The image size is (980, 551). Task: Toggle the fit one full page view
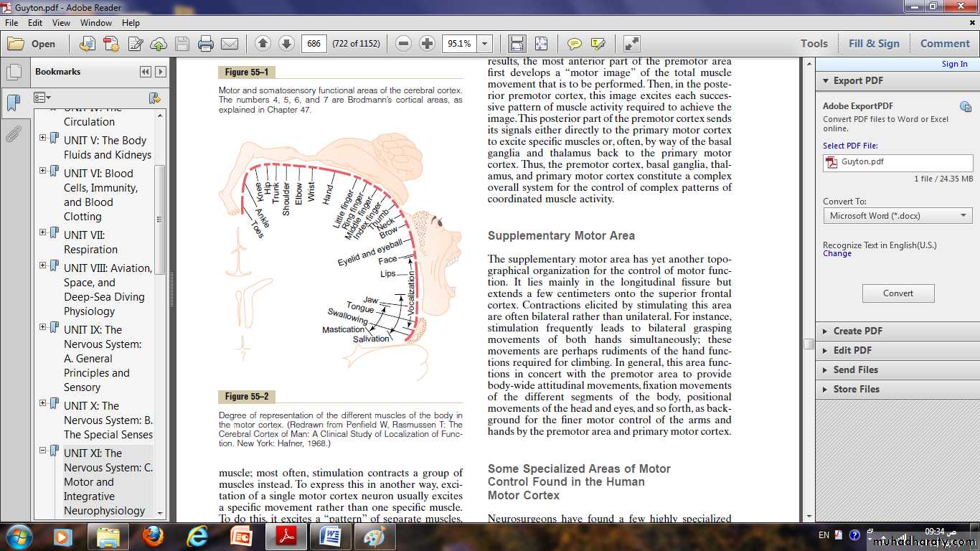pos(541,44)
